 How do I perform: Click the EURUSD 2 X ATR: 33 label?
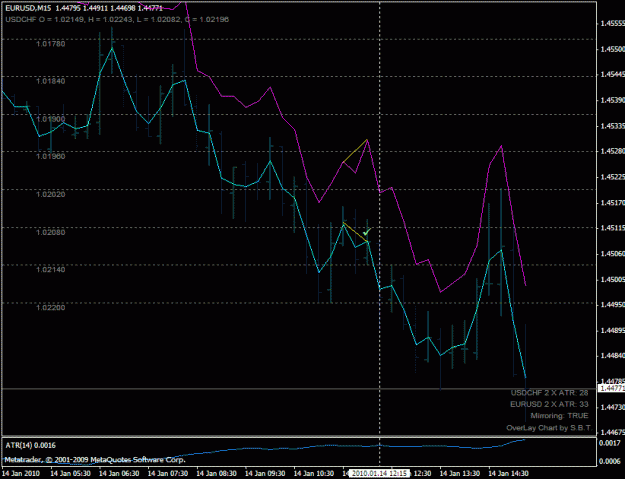[549, 404]
